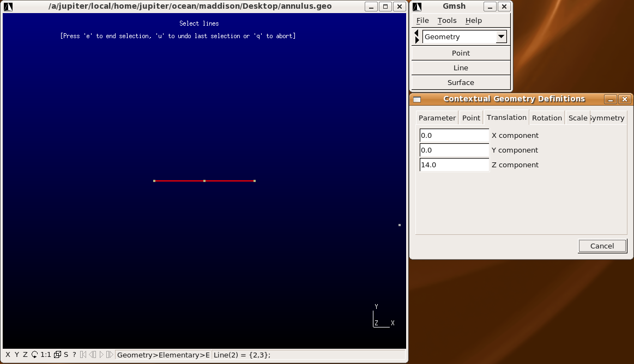The image size is (634, 364).
Task: Toggle the projection mode cube icon
Action: (57, 355)
